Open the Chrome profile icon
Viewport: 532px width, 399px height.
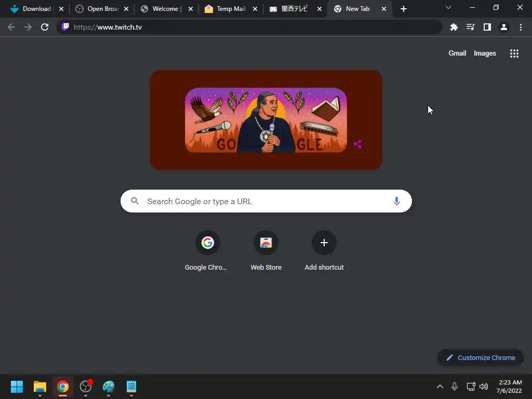pos(504,27)
